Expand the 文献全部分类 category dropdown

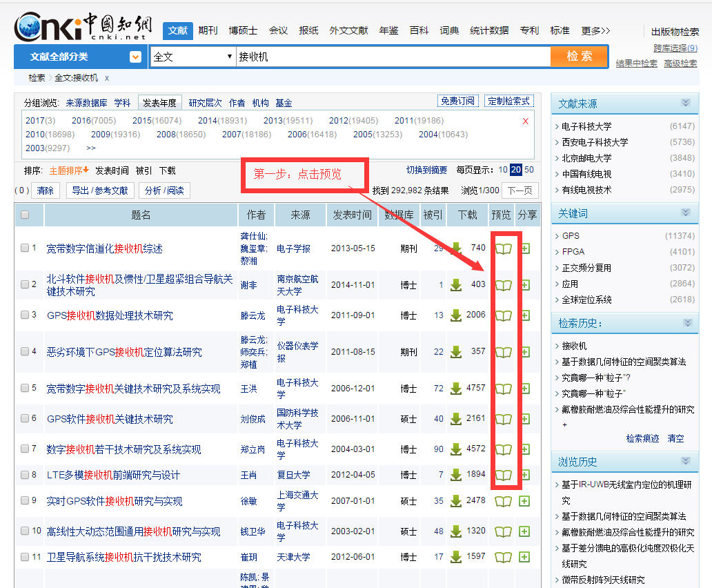coord(135,57)
